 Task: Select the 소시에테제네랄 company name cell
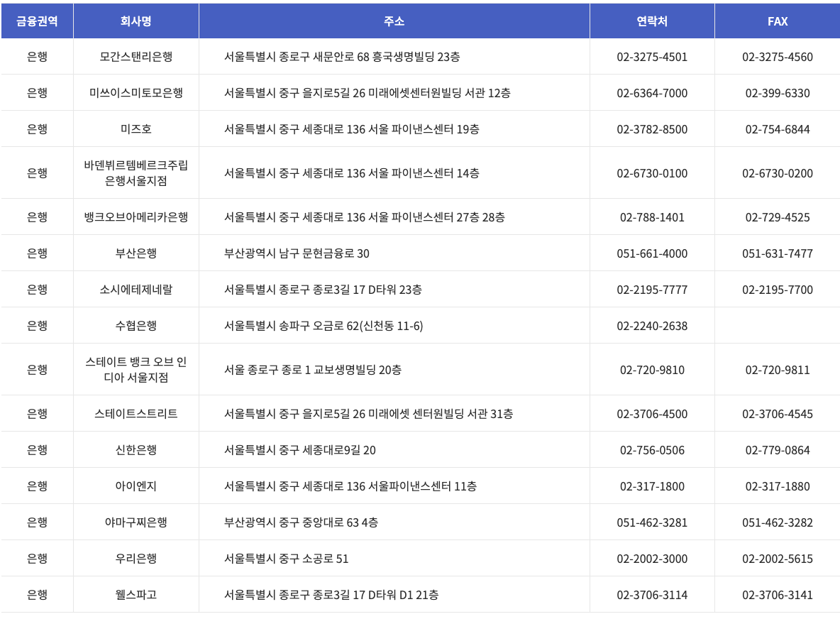pyautogui.click(x=136, y=290)
